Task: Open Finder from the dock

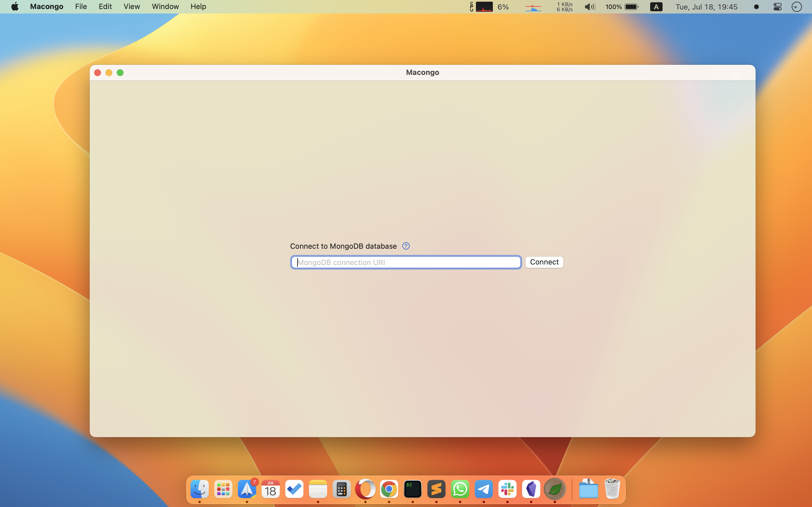Action: (x=199, y=489)
